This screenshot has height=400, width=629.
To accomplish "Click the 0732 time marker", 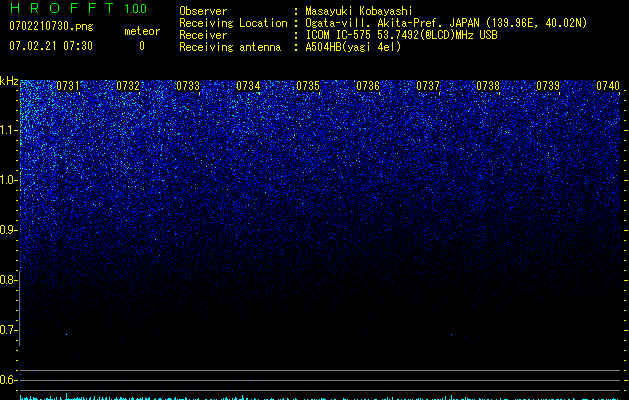I will pos(128,86).
